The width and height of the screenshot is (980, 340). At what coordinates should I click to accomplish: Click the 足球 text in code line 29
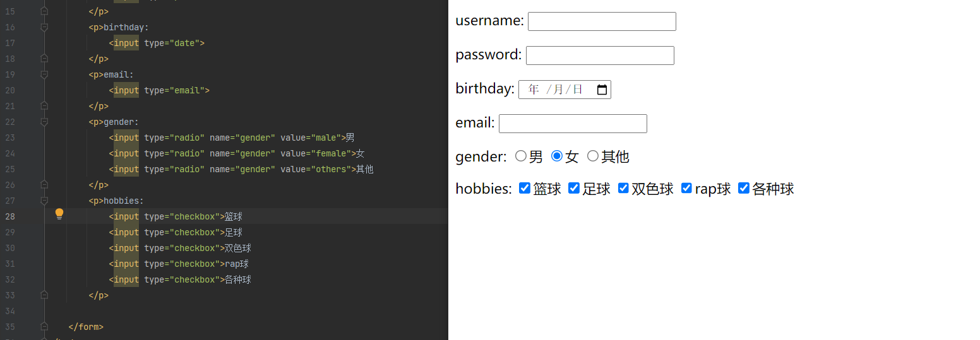coord(234,232)
